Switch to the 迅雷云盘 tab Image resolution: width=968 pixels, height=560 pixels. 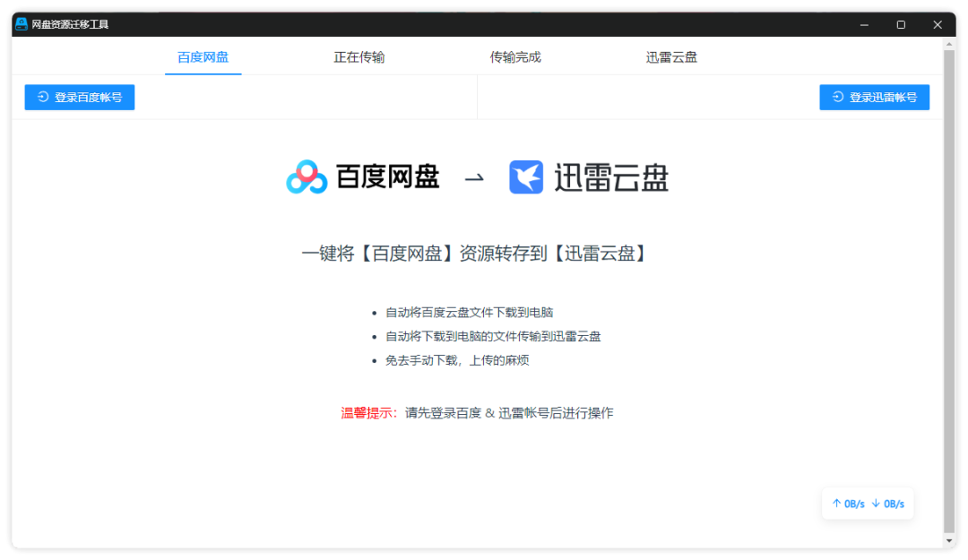click(671, 57)
